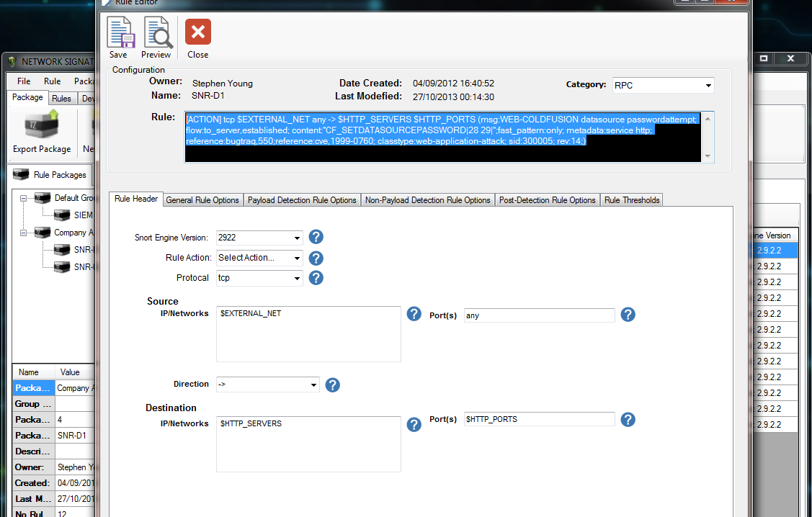Open the Snort Engine Version dropdown
This screenshot has height=517, width=812.
259,238
